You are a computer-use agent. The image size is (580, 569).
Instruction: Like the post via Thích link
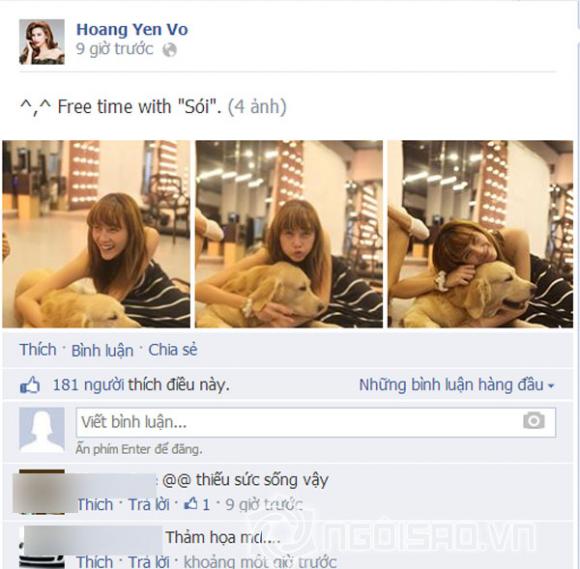point(38,350)
